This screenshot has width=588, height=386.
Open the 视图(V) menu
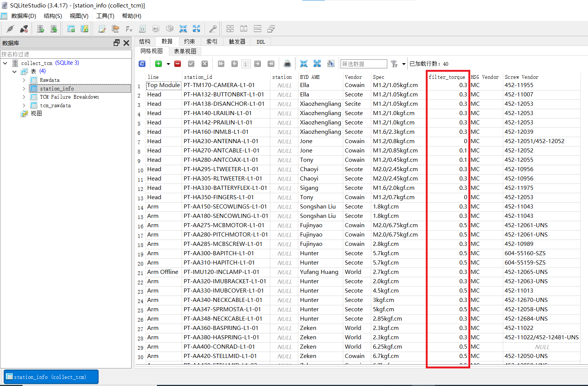[79, 16]
